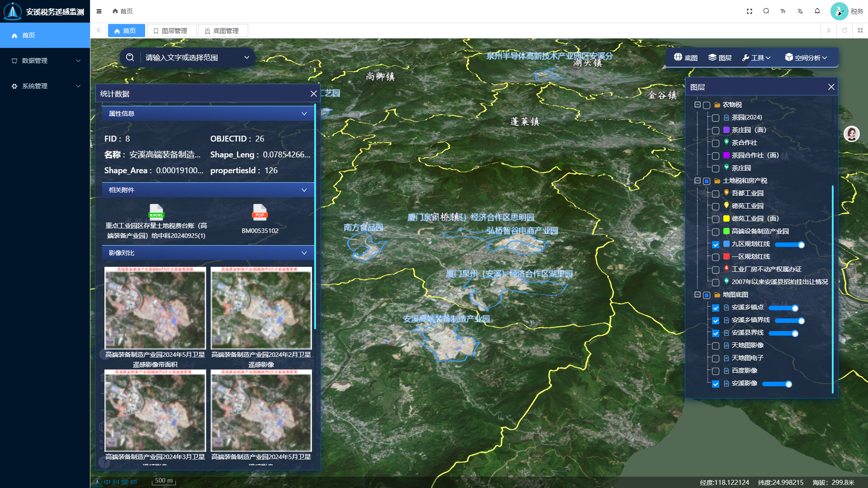Click the language translate icon
Screen dimensions: 868x488
800,11
